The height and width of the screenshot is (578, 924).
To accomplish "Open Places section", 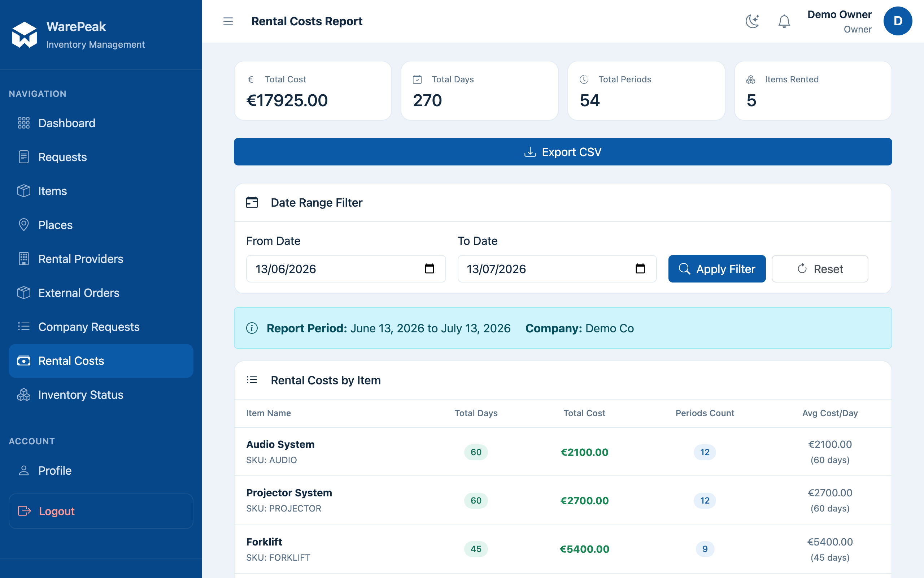I will pyautogui.click(x=101, y=225).
